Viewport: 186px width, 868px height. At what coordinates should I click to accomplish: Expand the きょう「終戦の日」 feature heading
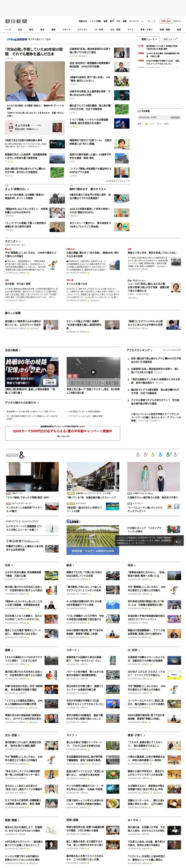(17, 189)
